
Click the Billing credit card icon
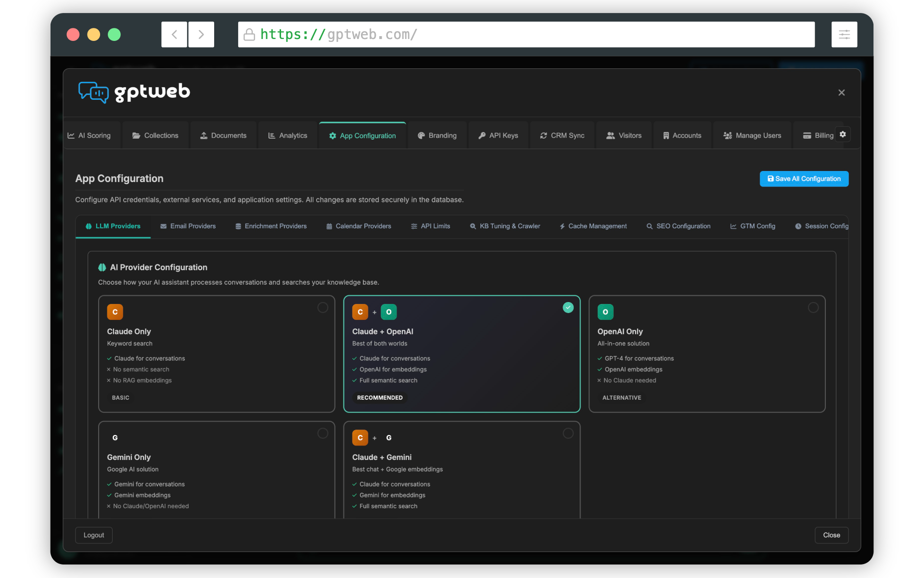[807, 136]
